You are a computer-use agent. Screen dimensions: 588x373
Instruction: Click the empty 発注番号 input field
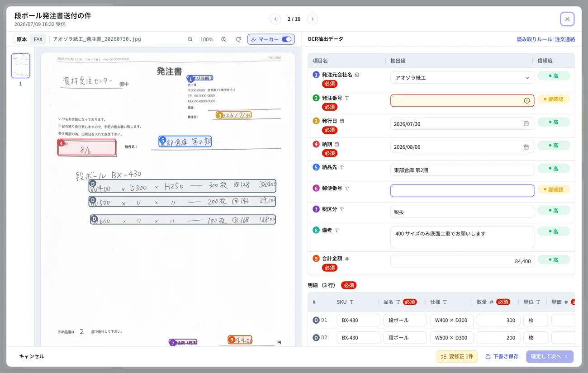pos(462,101)
